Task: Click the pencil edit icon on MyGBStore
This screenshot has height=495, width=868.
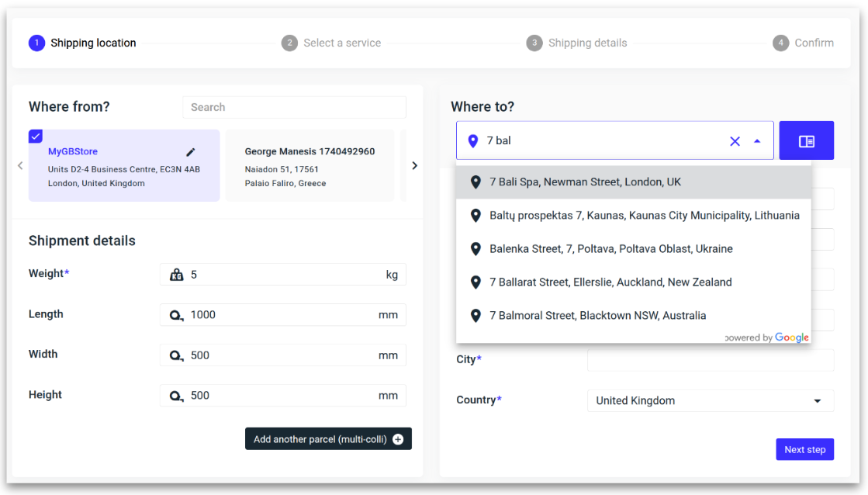Action: [x=191, y=152]
